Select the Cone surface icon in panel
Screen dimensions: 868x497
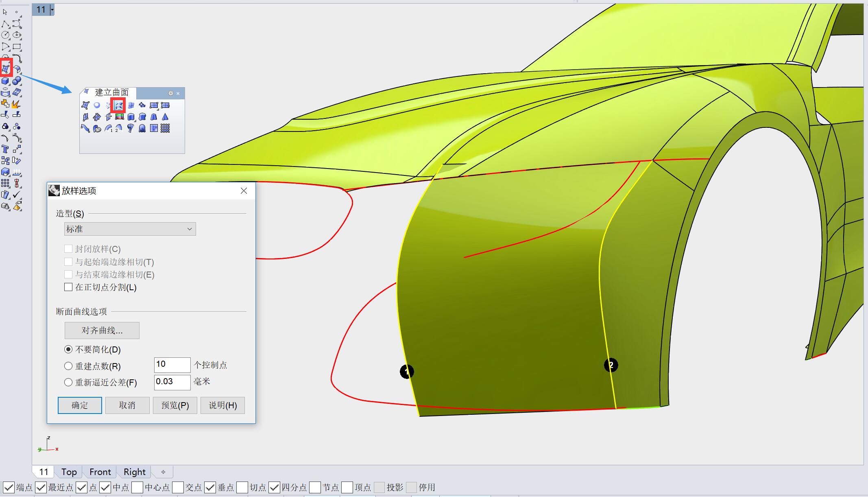[x=165, y=117]
